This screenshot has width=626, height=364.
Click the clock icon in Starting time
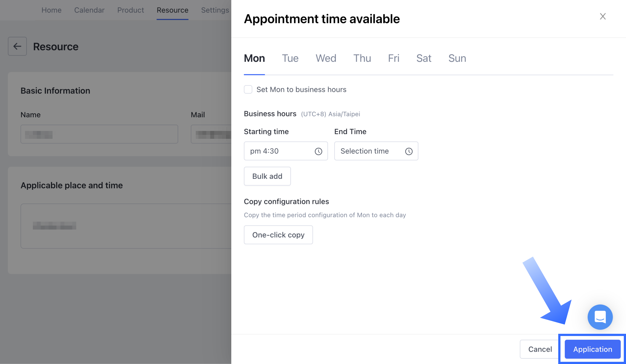tap(318, 151)
